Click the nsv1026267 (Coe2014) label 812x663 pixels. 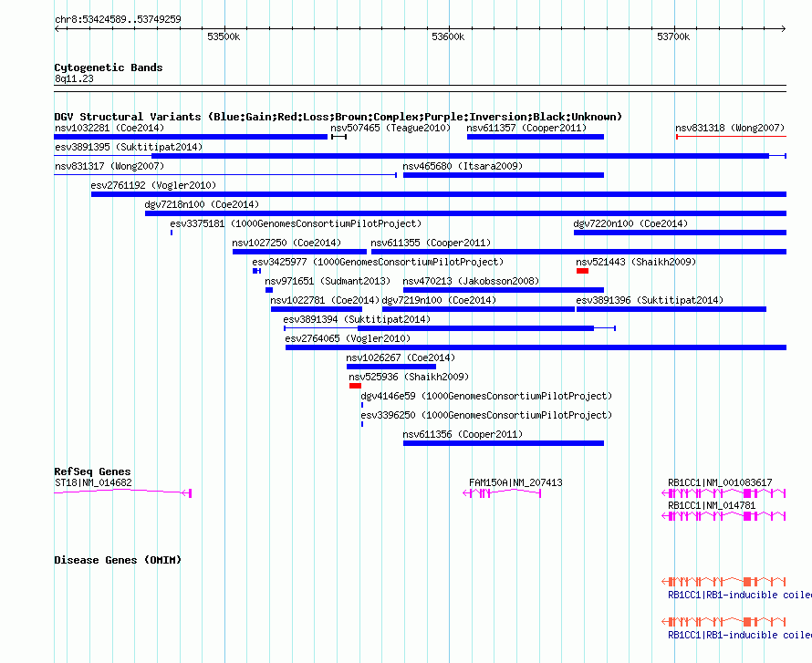pyautogui.click(x=401, y=357)
